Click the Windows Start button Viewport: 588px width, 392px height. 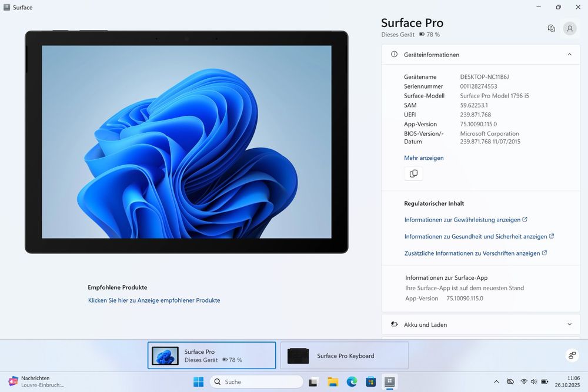click(199, 381)
